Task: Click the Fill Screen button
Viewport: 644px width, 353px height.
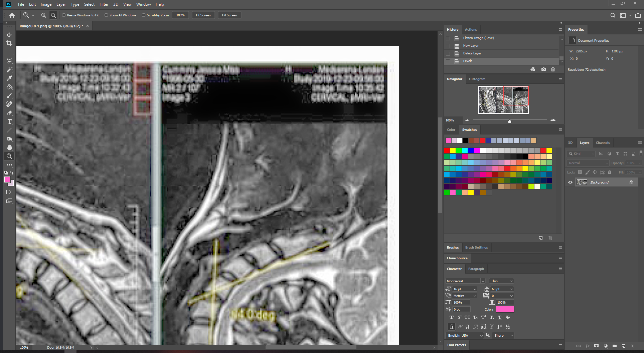Action: (x=229, y=15)
